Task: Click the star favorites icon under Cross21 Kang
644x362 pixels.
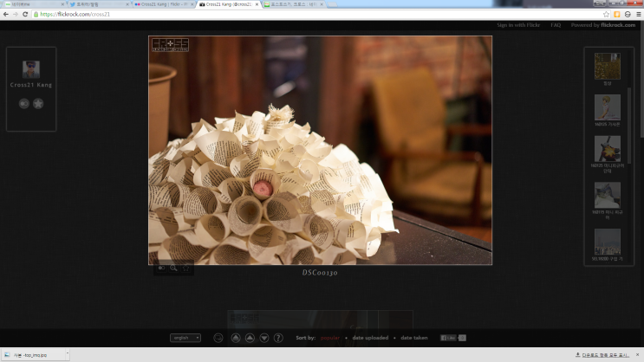Action: coord(38,103)
